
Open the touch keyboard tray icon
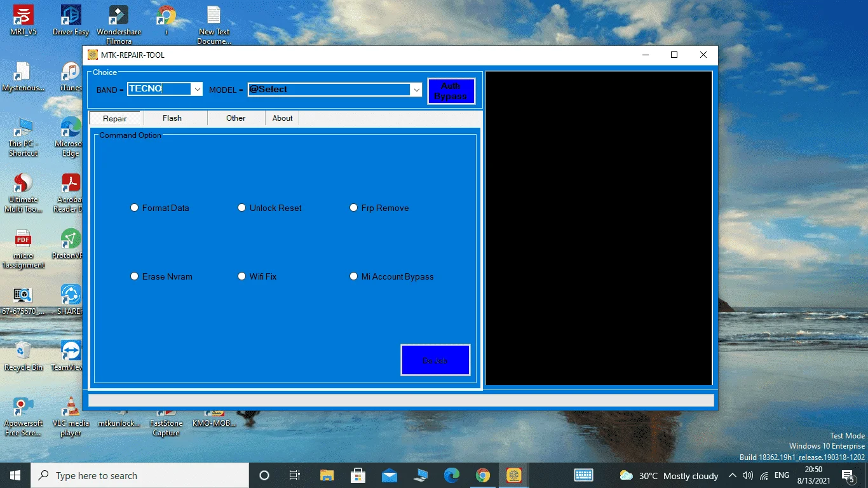coord(583,475)
